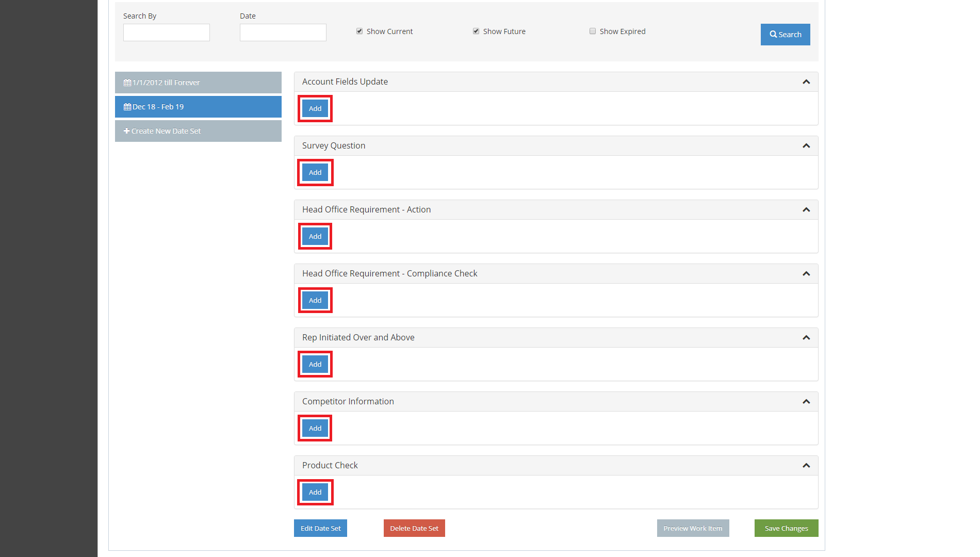Toggle the Show Current checkbox
The height and width of the screenshot is (557, 980).
point(360,31)
